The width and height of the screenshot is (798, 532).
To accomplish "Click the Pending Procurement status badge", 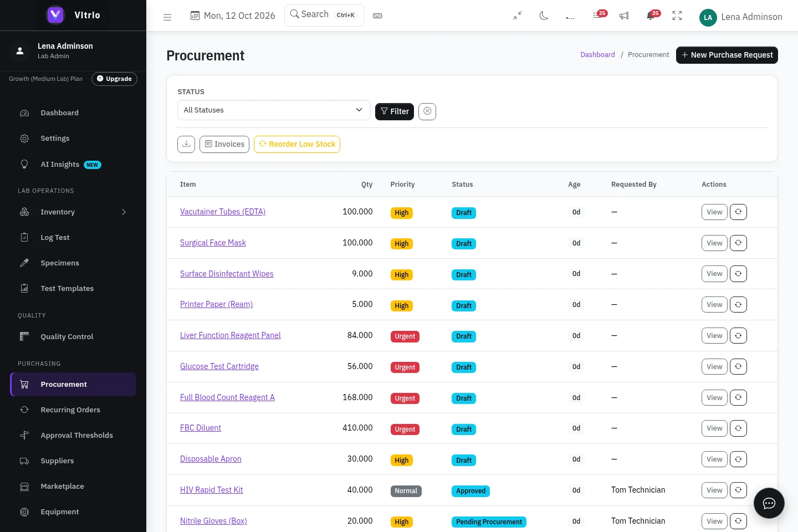I will pos(489,522).
